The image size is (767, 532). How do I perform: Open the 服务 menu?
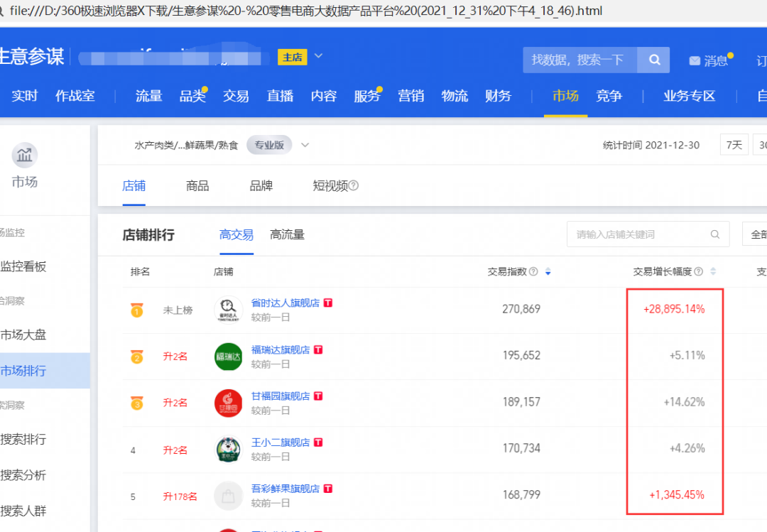pyautogui.click(x=367, y=96)
